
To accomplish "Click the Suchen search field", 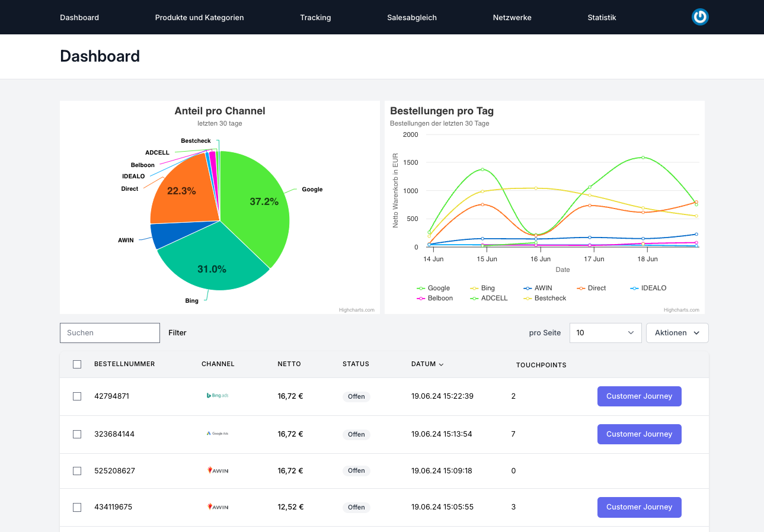I will [110, 333].
